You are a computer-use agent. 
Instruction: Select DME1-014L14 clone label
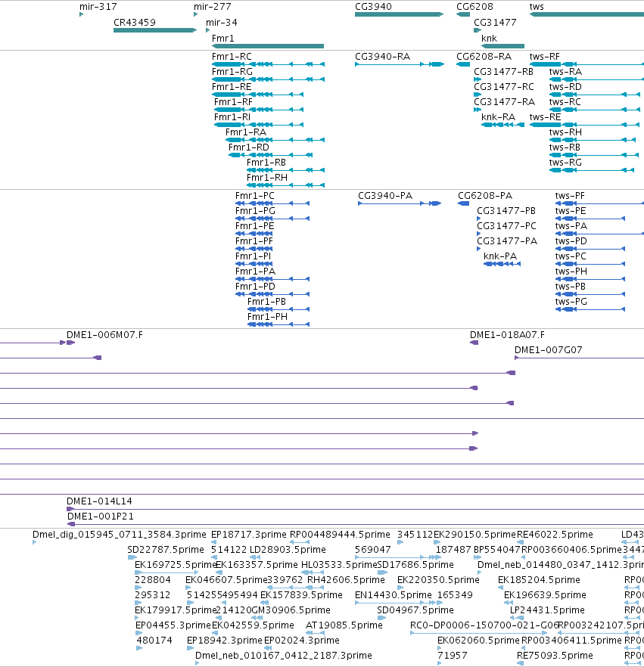[x=100, y=501]
